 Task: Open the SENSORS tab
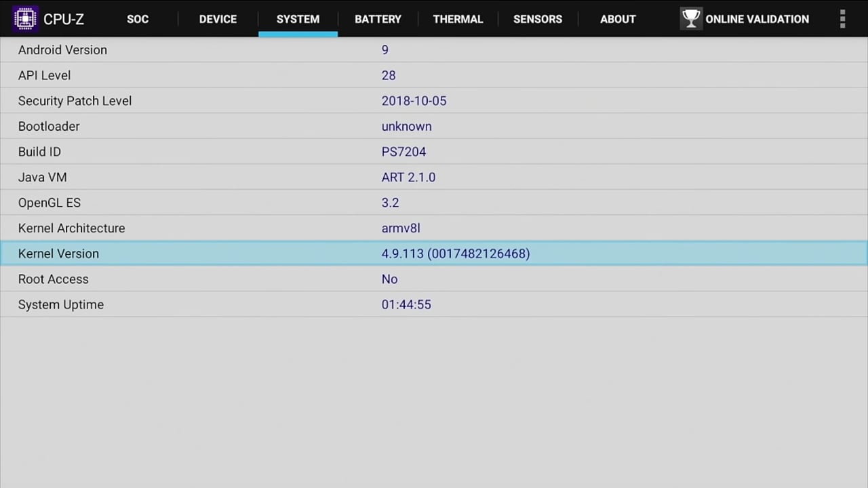(538, 19)
